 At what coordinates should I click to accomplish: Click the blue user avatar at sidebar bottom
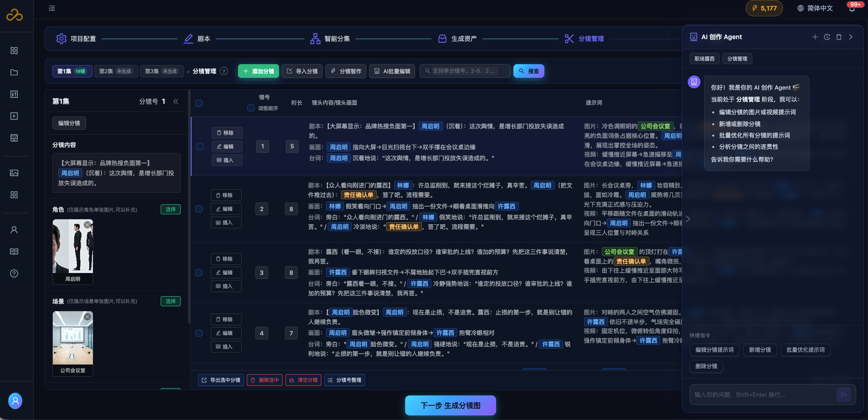[x=15, y=401]
